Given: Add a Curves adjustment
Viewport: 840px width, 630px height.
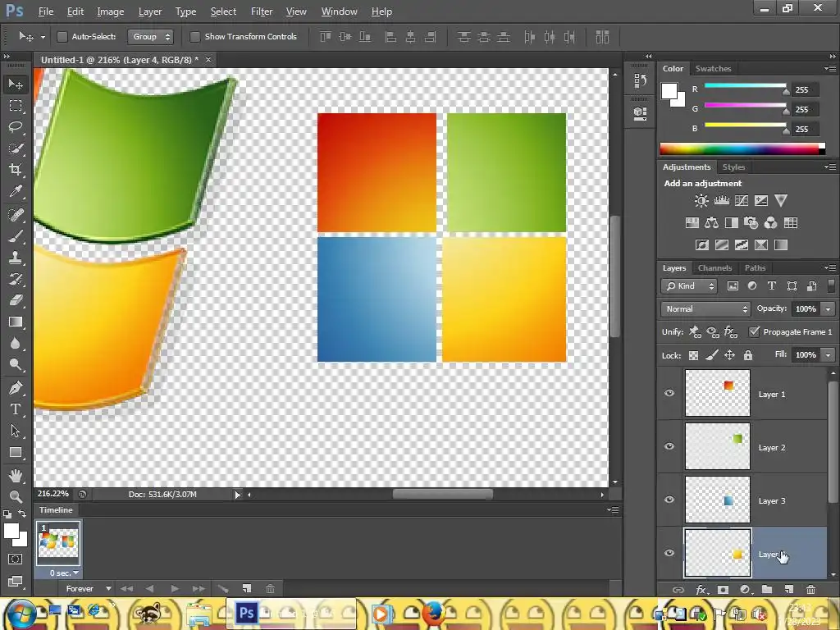Looking at the screenshot, I should click(742, 201).
